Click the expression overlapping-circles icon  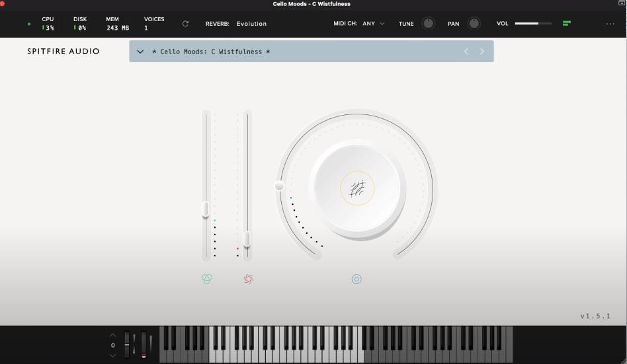[207, 279]
